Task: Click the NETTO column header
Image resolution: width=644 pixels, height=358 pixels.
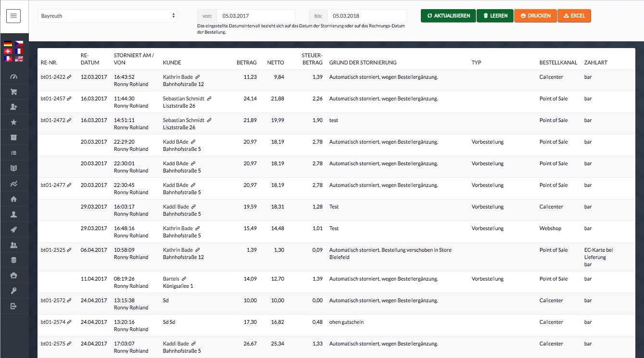Action: point(276,62)
